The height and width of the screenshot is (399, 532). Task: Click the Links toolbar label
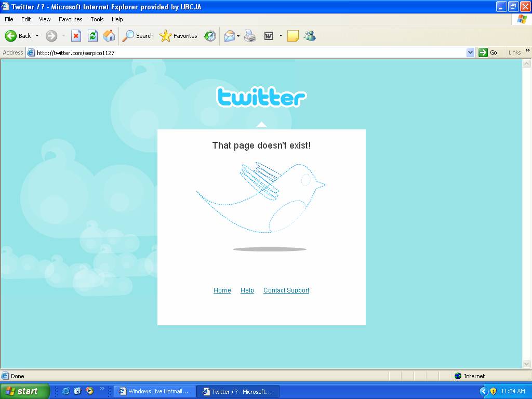[514, 52]
